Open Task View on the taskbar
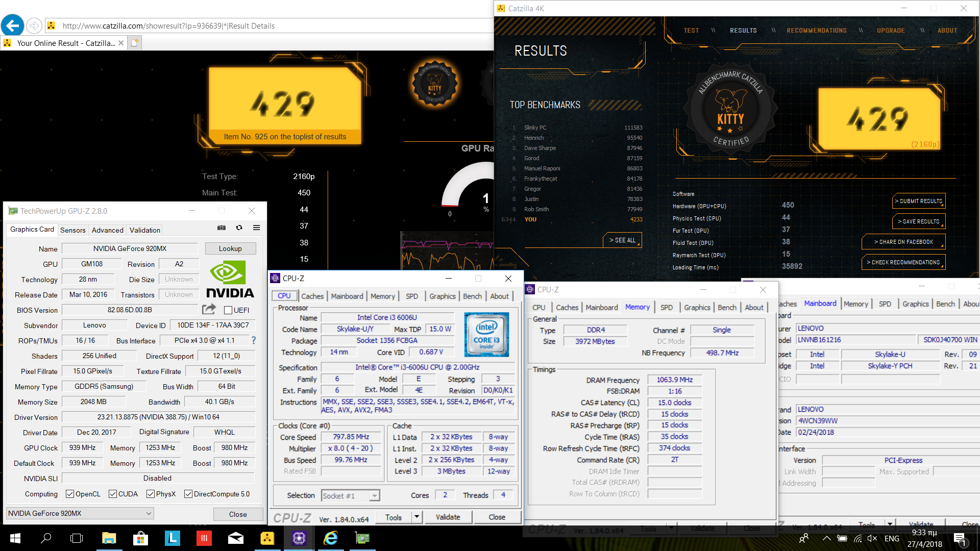The width and height of the screenshot is (980, 551). (77, 538)
